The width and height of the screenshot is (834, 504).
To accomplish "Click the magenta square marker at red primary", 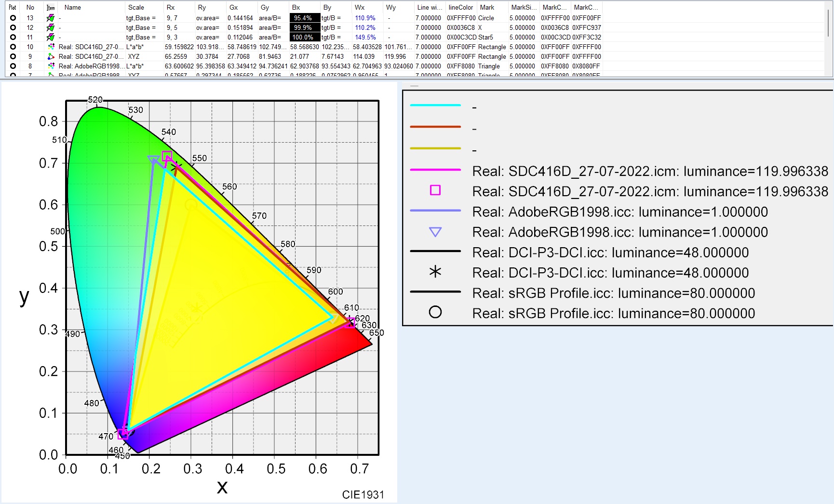I will click(350, 322).
